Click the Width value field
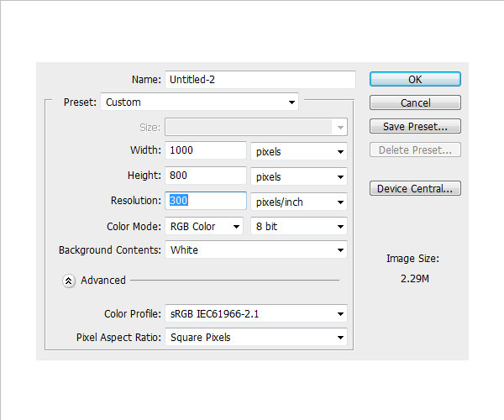This screenshot has height=420, width=504. 206,151
